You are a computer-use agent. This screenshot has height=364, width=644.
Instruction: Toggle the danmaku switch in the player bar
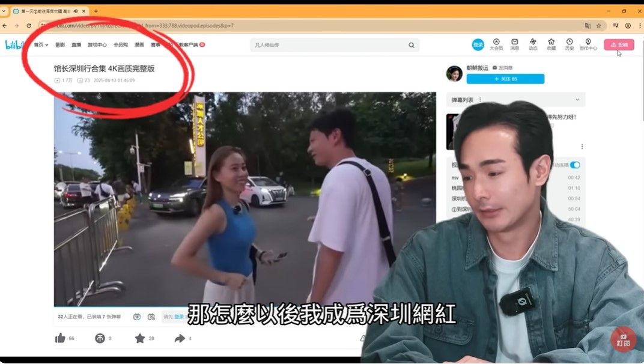tap(138, 315)
